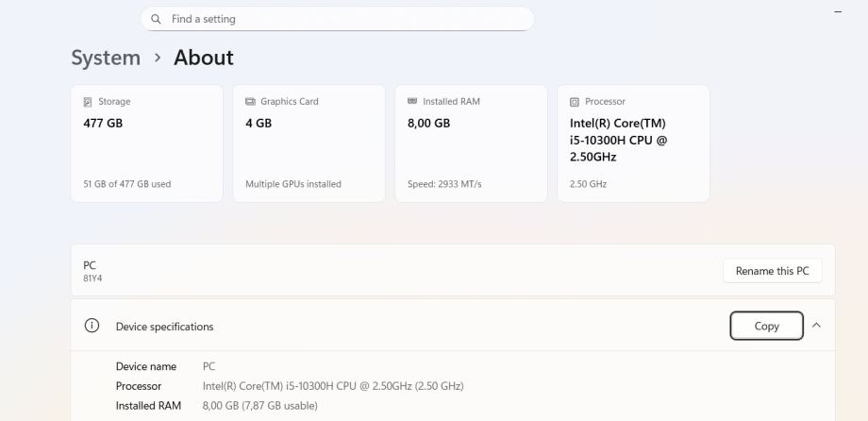Open the 51 GB of 477 GB used storage details
Screen dimensions: 868x421
point(127,184)
